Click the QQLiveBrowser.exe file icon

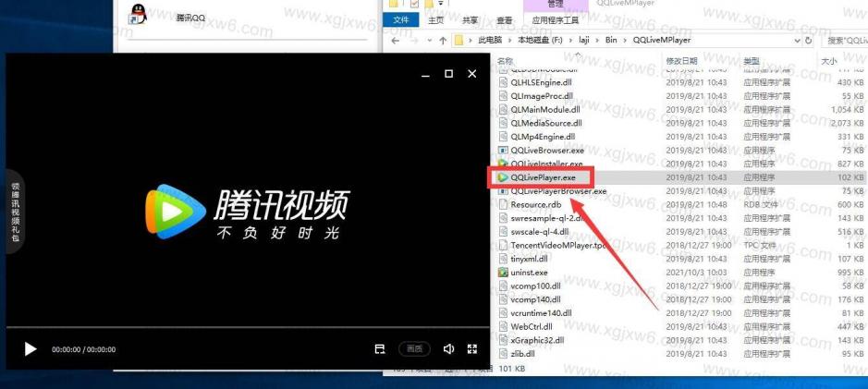click(x=503, y=150)
